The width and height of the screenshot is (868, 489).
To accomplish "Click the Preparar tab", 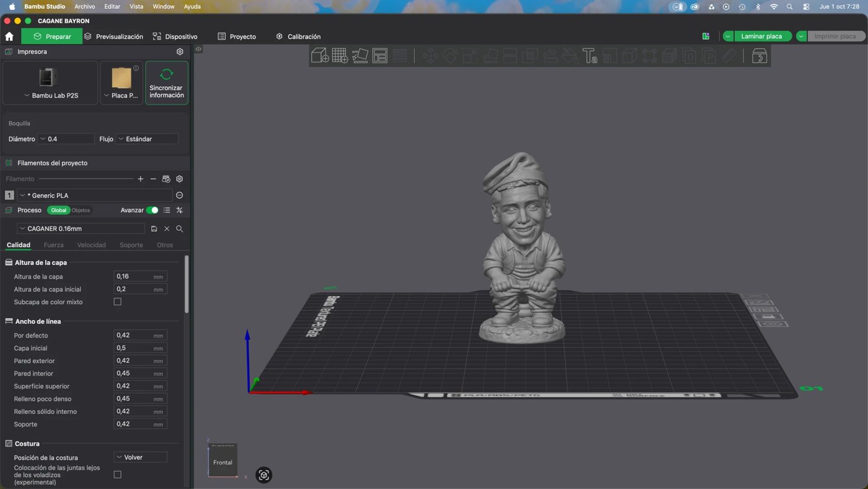I will coord(51,37).
